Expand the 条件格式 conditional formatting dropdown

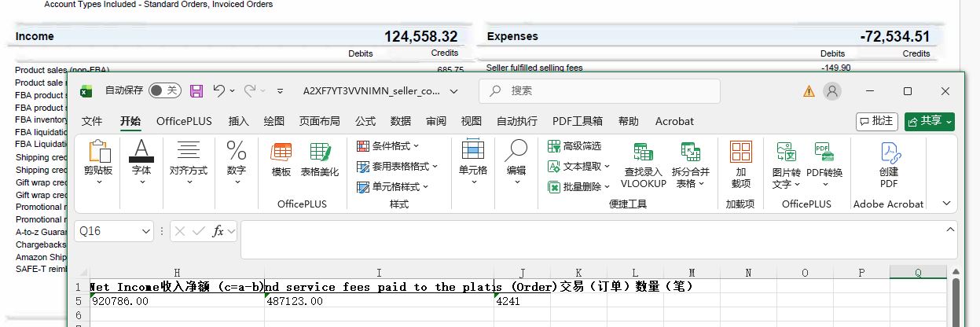pyautogui.click(x=388, y=146)
